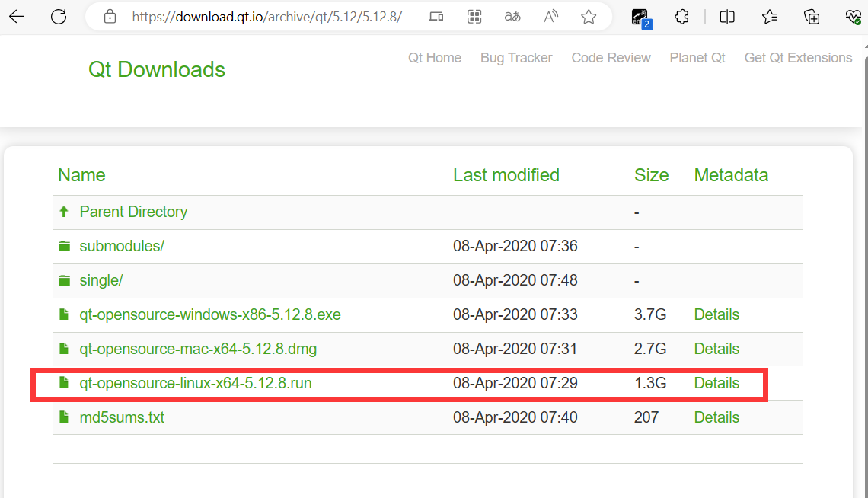Click the 1.3G size value
The image size is (868, 498).
click(x=650, y=383)
